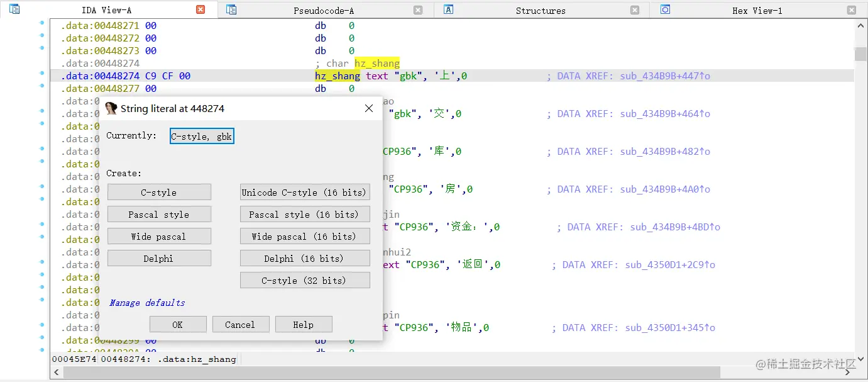Click XREF sub_434B9B+4A0↑o
This screenshot has height=382, width=868.
665,189
